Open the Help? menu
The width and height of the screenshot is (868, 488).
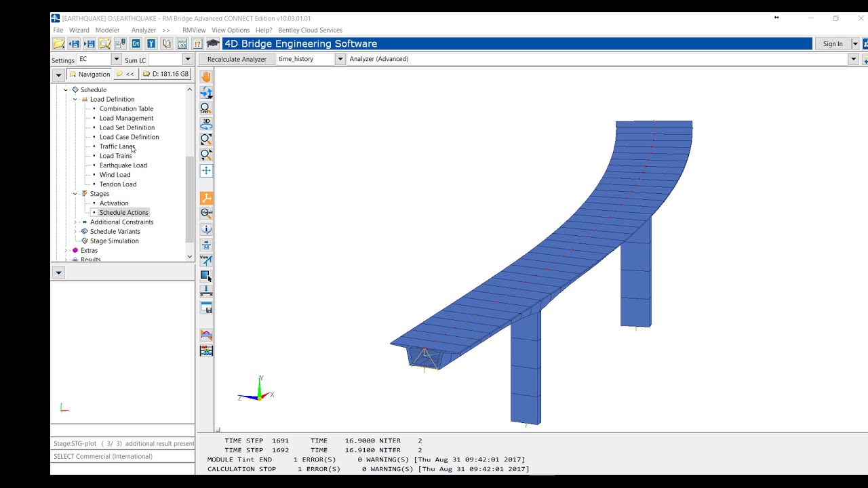click(264, 30)
